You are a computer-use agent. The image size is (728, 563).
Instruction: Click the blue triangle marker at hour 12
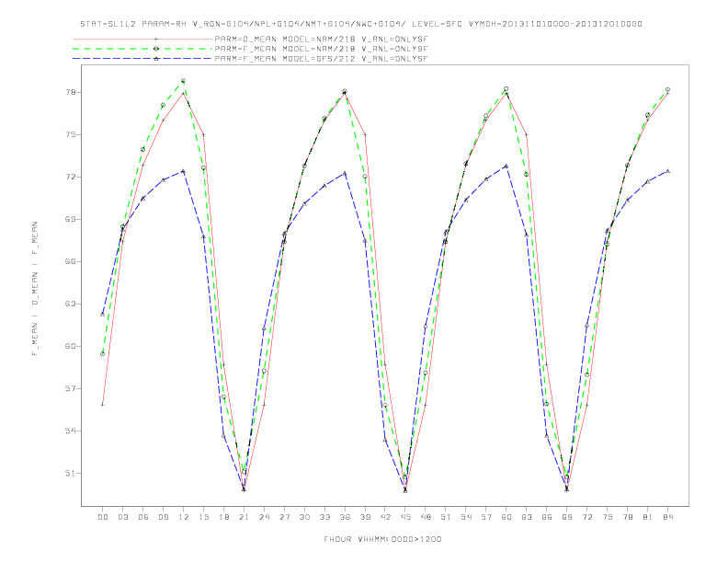pyautogui.click(x=184, y=171)
